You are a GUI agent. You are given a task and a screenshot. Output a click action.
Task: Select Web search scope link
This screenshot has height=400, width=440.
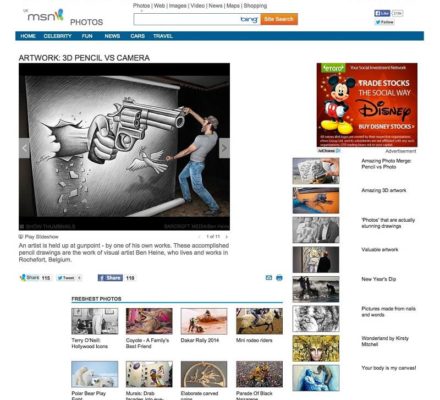[x=159, y=6]
